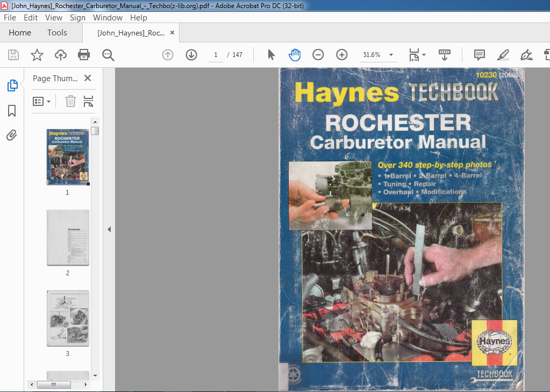Print the document with printer icon
The image size is (550, 392).
(x=84, y=55)
